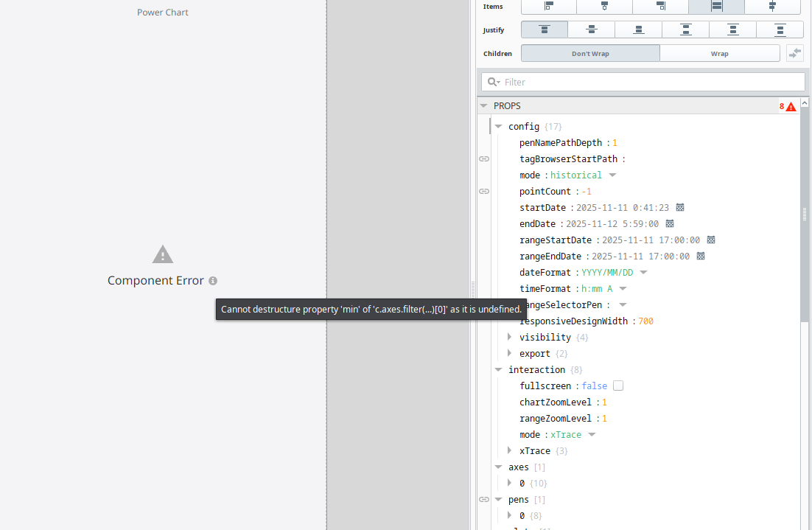The height and width of the screenshot is (530, 812).
Task: Justify content with space-evenly
Action: (780, 29)
